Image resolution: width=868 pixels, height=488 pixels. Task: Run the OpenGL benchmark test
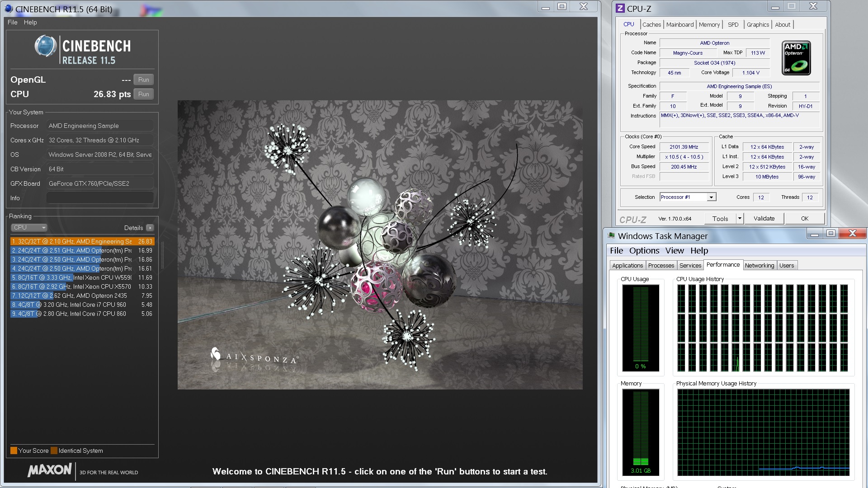point(144,80)
